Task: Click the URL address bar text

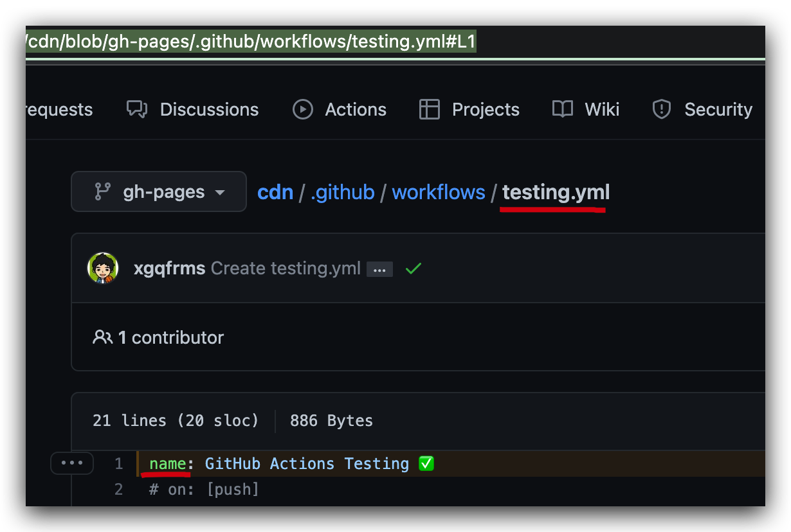Action: pos(251,42)
